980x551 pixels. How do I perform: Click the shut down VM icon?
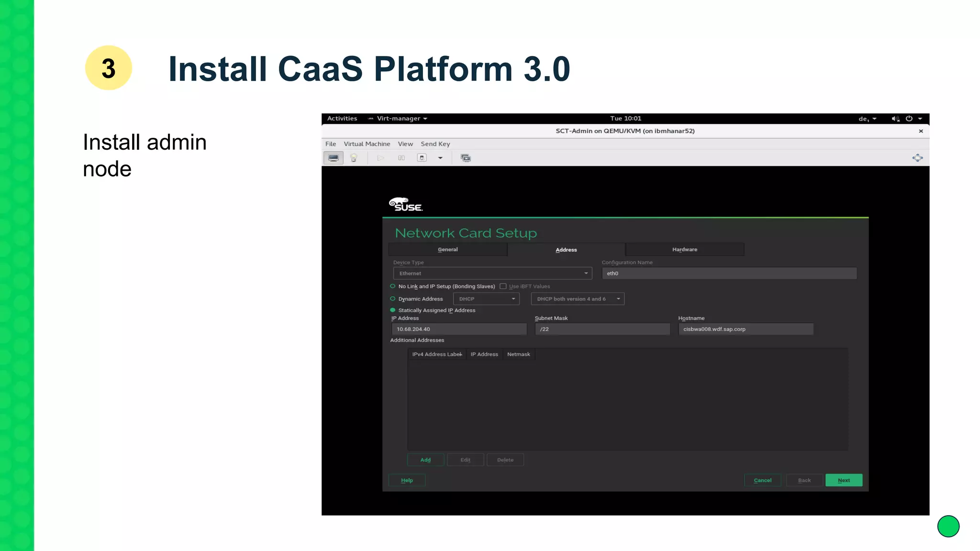[x=422, y=158]
